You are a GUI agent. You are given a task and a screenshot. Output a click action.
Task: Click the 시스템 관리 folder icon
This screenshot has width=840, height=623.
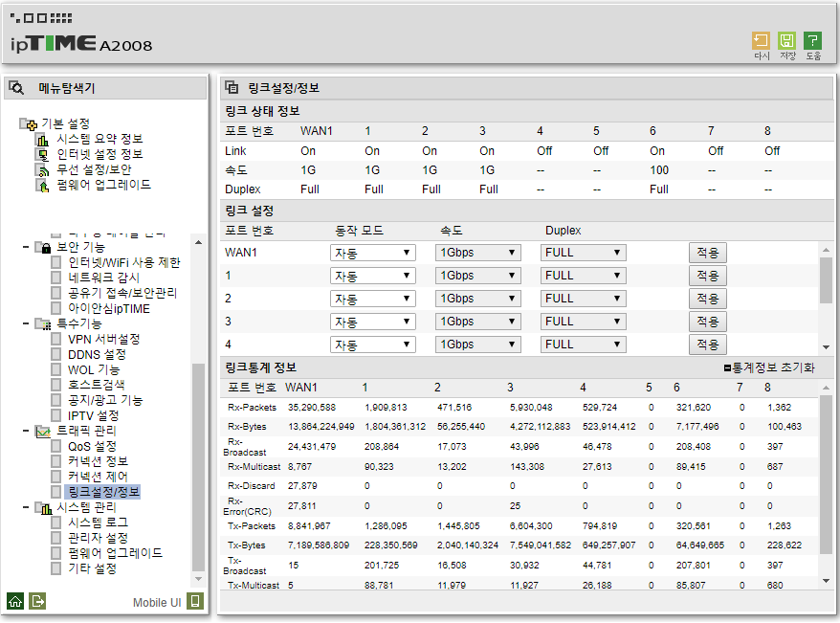(43, 508)
